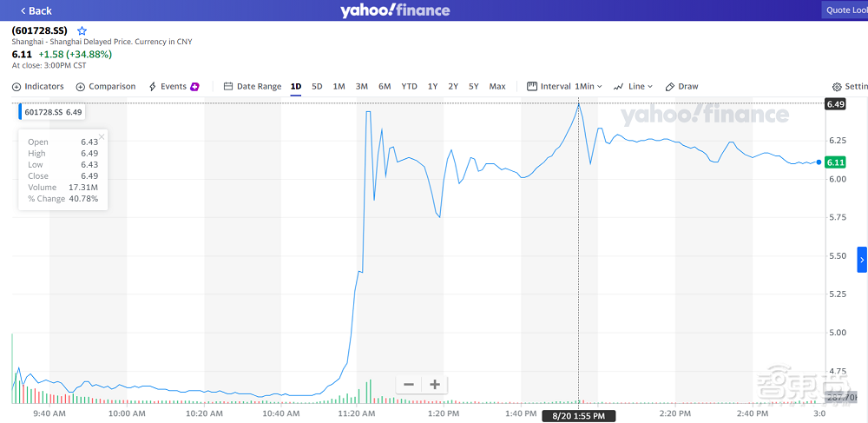Viewport: 868px width, 423px height.
Task: Click the Yahoo Finance logo
Action: 395,10
